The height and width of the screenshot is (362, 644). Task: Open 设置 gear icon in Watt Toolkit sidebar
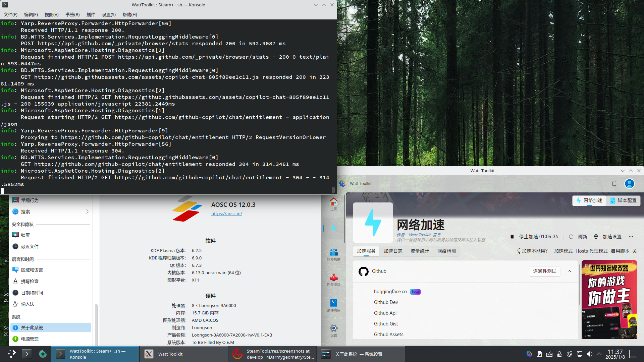pos(333,330)
